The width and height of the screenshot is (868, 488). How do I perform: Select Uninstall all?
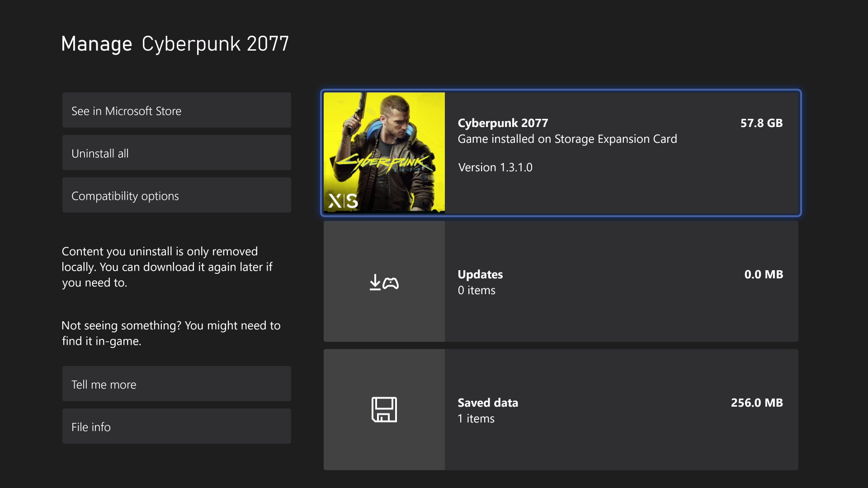coord(176,153)
